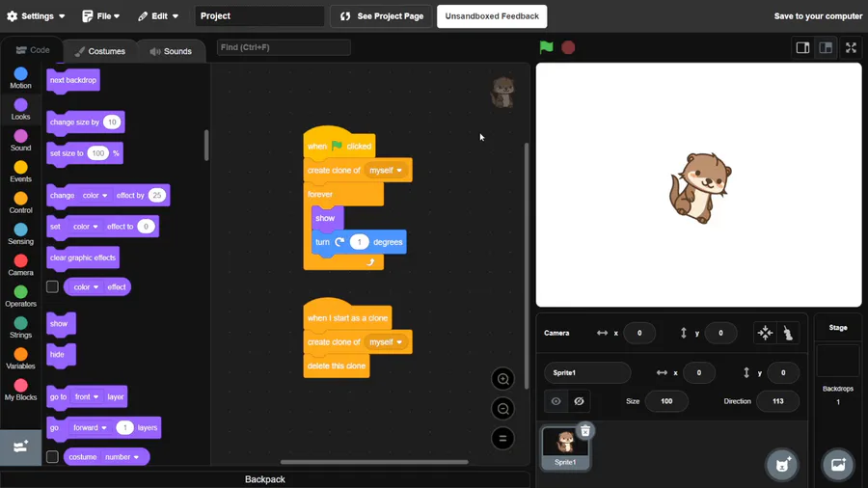Toggle the costume number reporter checkbox

click(52, 456)
